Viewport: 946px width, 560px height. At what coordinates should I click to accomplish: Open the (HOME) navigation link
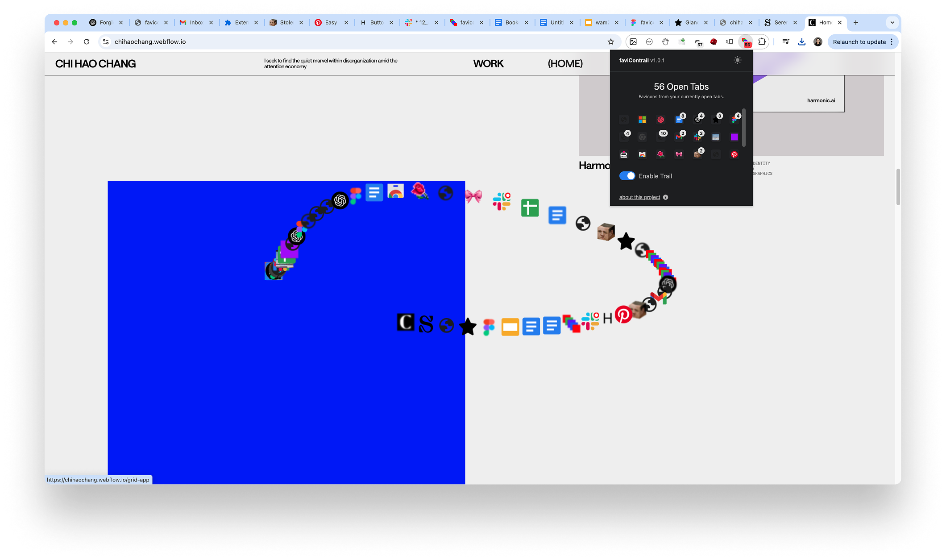pyautogui.click(x=565, y=63)
